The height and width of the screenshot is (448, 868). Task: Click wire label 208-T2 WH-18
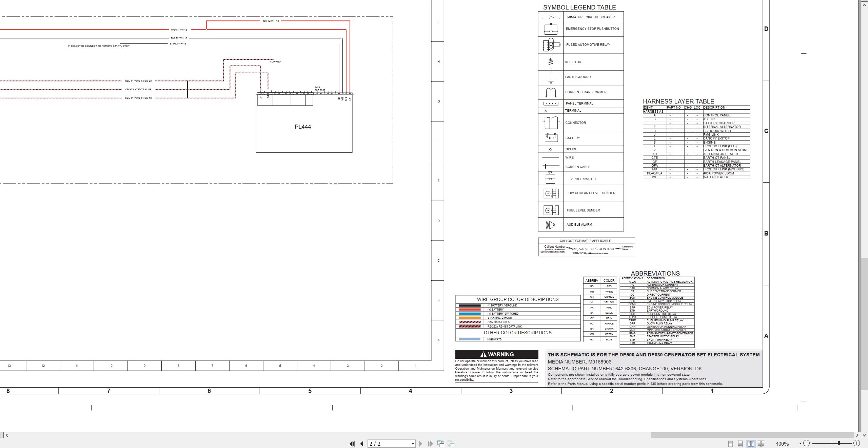pyautogui.click(x=179, y=38)
